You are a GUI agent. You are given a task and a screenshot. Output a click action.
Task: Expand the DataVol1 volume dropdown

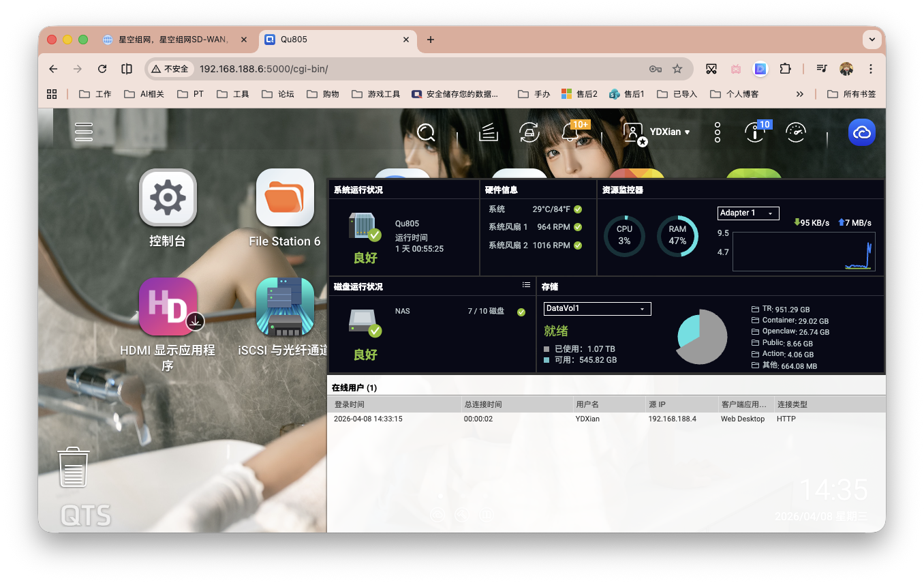coord(597,309)
